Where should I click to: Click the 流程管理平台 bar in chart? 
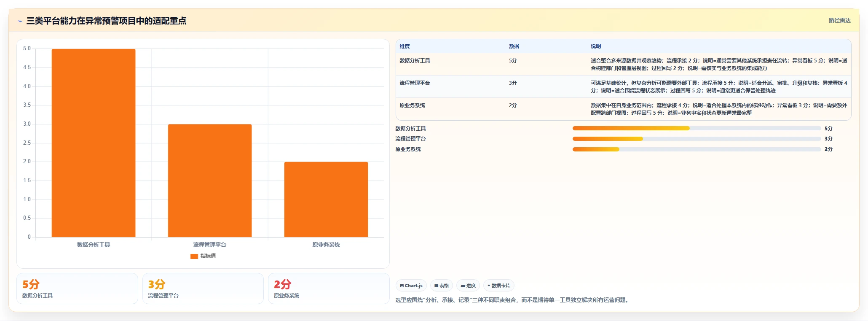pyautogui.click(x=210, y=181)
